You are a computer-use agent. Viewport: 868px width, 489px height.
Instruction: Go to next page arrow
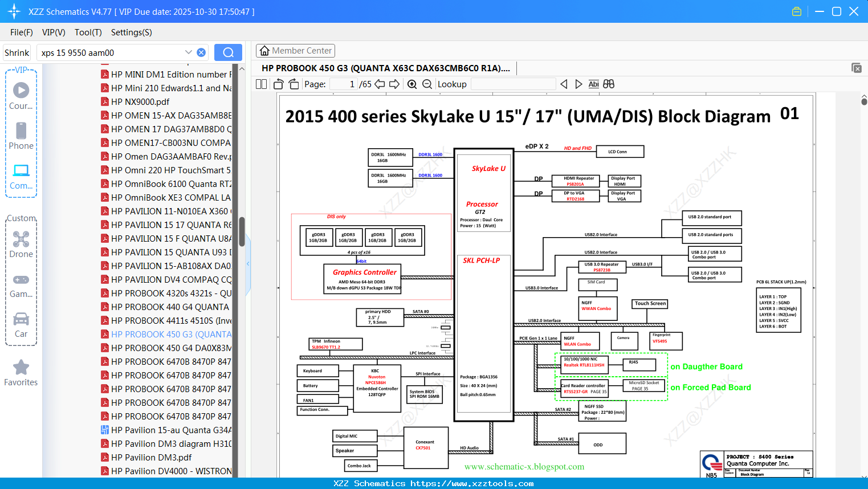(x=394, y=84)
